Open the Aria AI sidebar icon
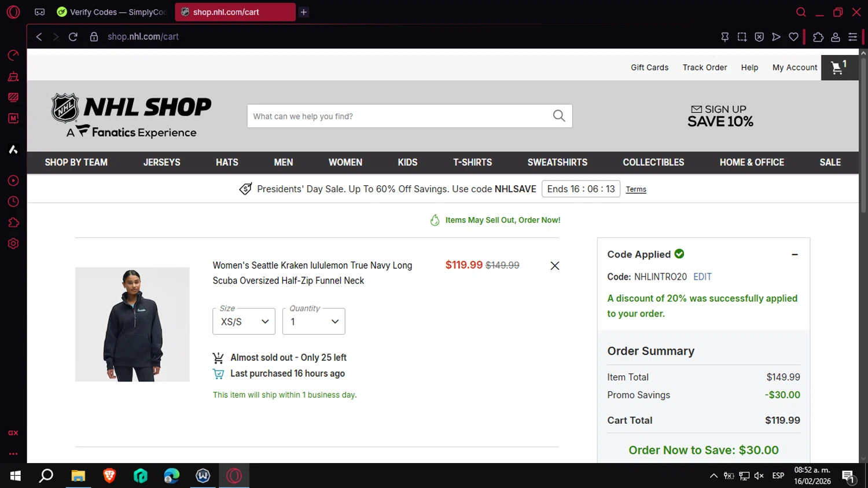This screenshot has width=868, height=488. point(13,149)
